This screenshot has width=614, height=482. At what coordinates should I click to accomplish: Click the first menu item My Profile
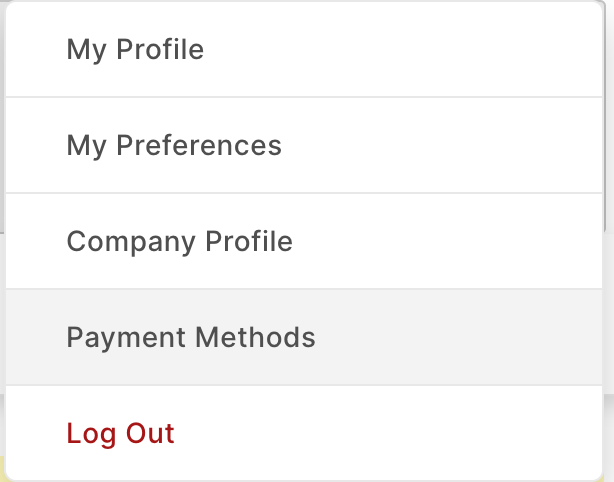coord(304,49)
